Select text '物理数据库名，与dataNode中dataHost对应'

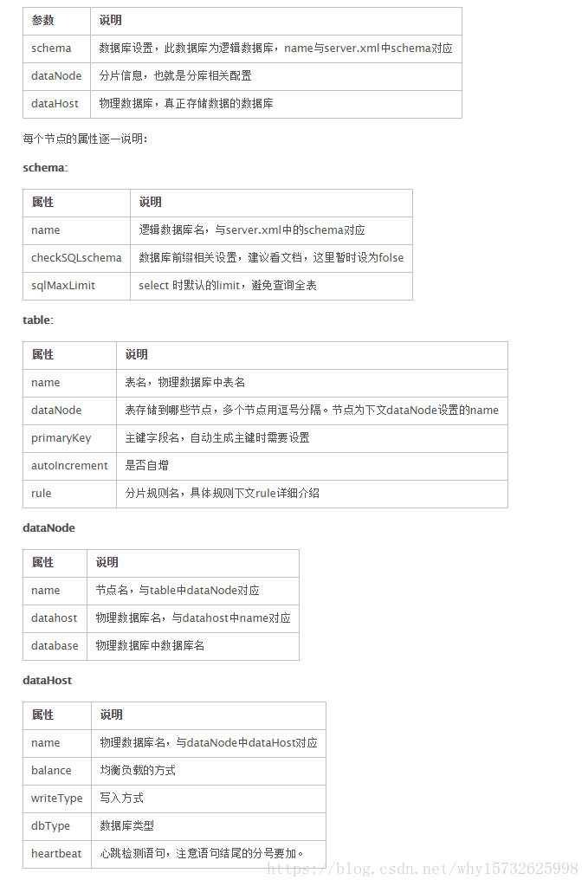point(209,743)
